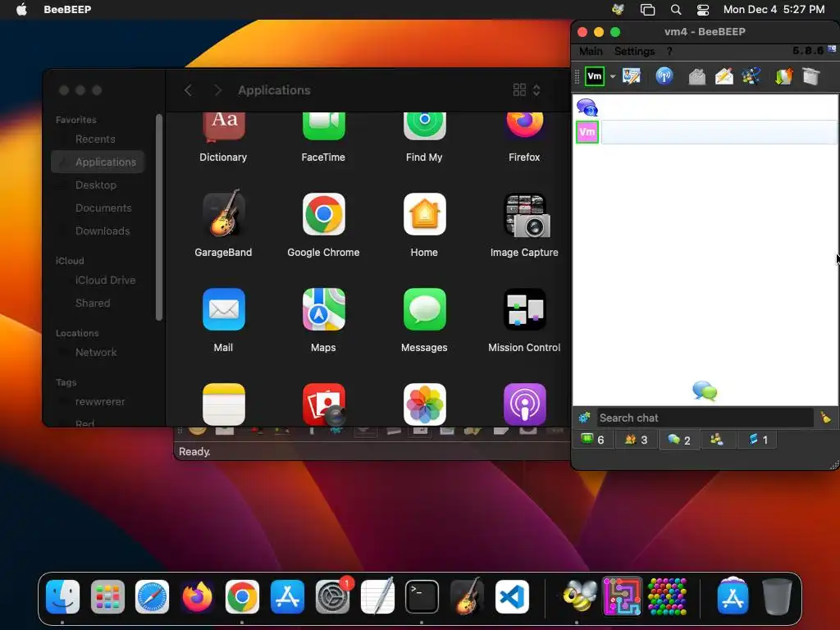Open the BeeBEEP bee icon in the Dock

click(579, 596)
